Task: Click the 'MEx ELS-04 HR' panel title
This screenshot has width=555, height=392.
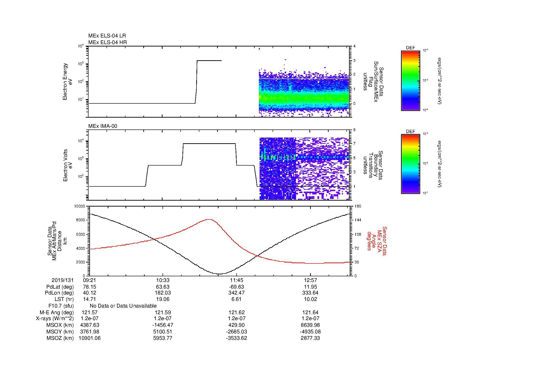Action: tap(107, 42)
